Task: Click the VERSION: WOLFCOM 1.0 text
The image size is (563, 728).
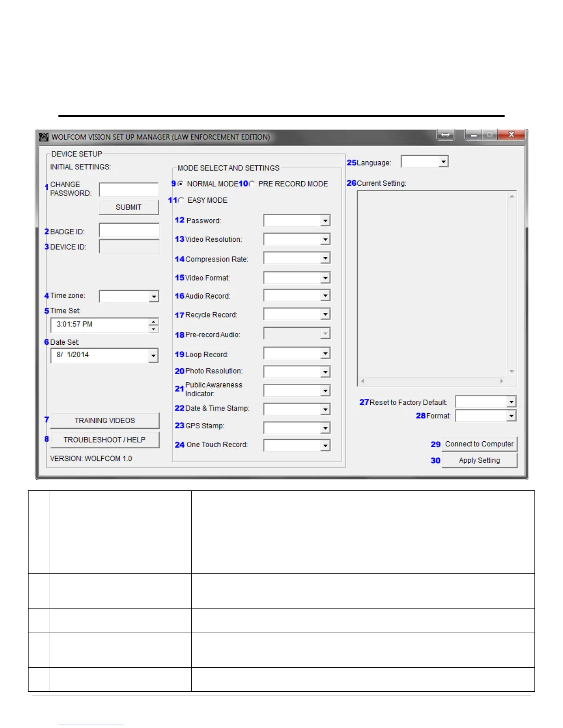Action: [x=91, y=459]
